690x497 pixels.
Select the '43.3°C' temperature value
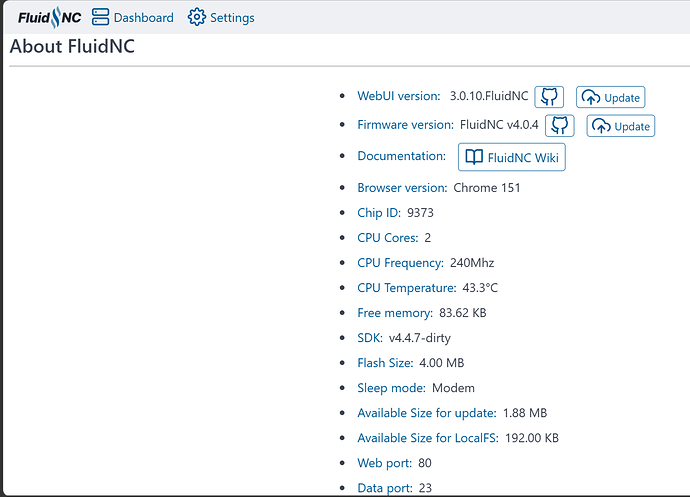[x=480, y=288]
